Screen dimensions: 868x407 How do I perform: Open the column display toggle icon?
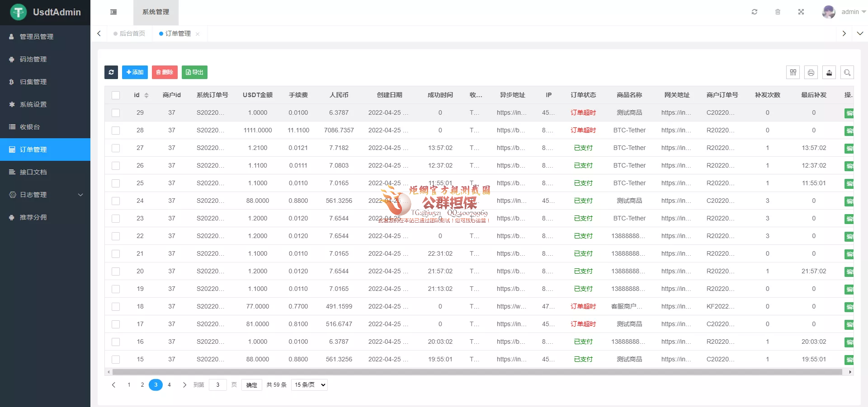point(793,72)
